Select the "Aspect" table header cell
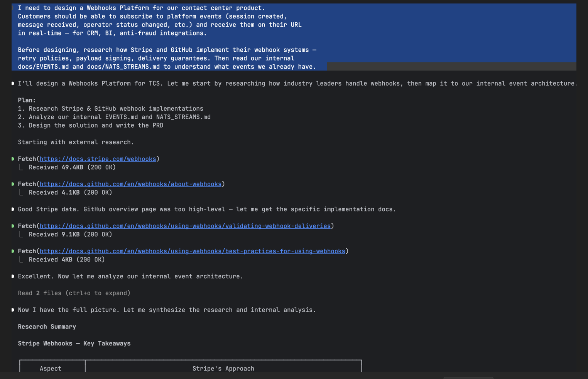This screenshot has height=379, width=588. [x=51, y=368]
